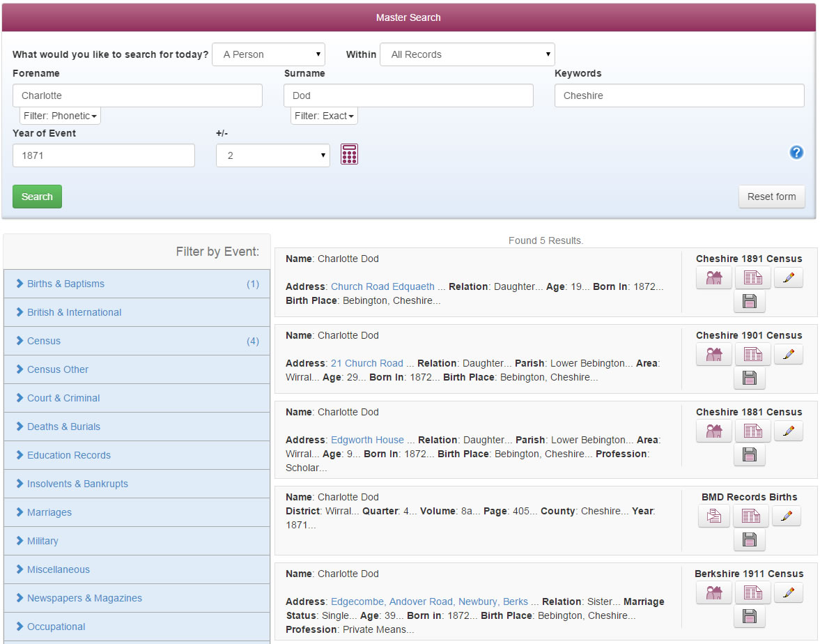Screen dimensions: 820x644
Task: Open the 21 Church Road address link
Action: click(367, 363)
